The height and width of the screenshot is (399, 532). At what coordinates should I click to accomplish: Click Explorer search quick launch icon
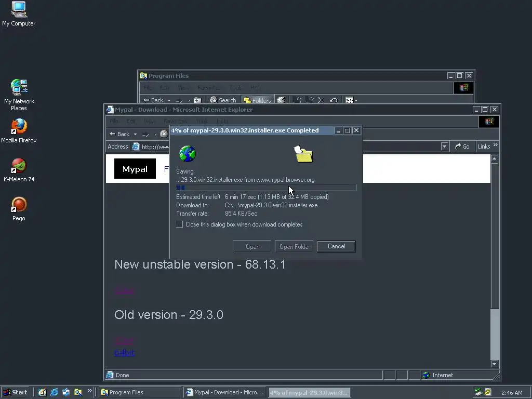pos(78,392)
